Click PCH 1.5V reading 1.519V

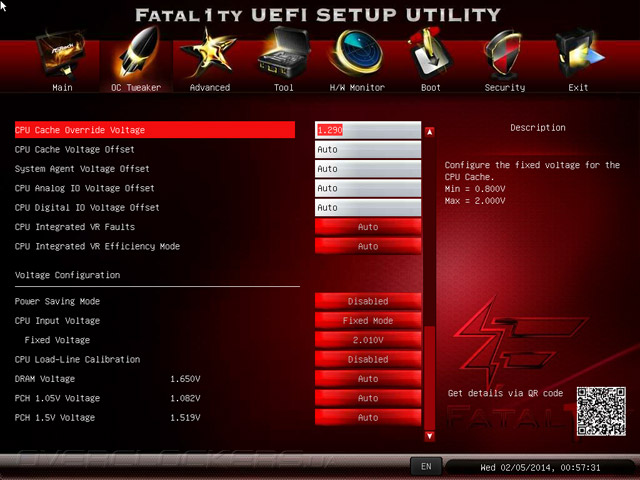[185, 418]
